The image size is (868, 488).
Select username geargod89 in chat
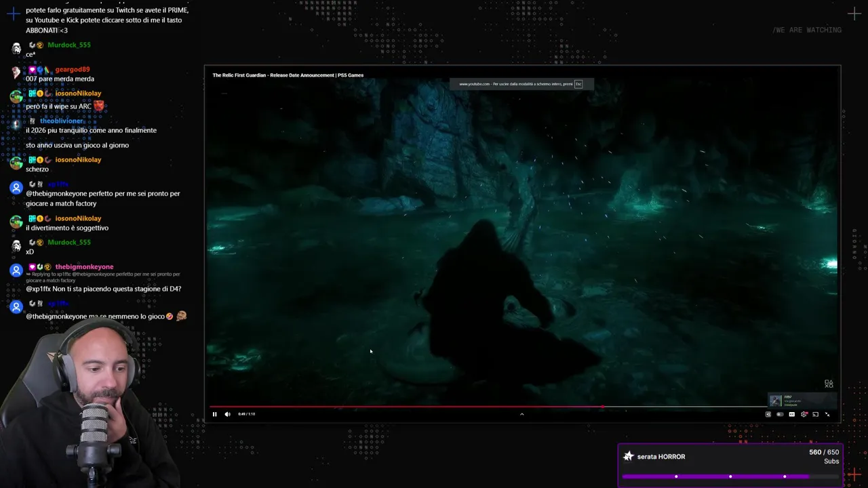(72, 69)
